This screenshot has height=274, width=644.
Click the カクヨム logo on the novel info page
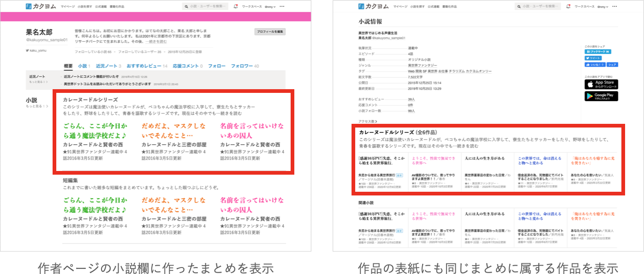(373, 7)
